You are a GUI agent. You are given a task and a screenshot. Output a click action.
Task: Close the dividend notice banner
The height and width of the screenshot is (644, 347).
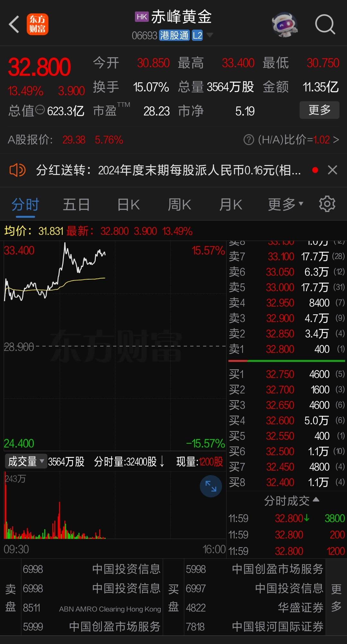[333, 170]
